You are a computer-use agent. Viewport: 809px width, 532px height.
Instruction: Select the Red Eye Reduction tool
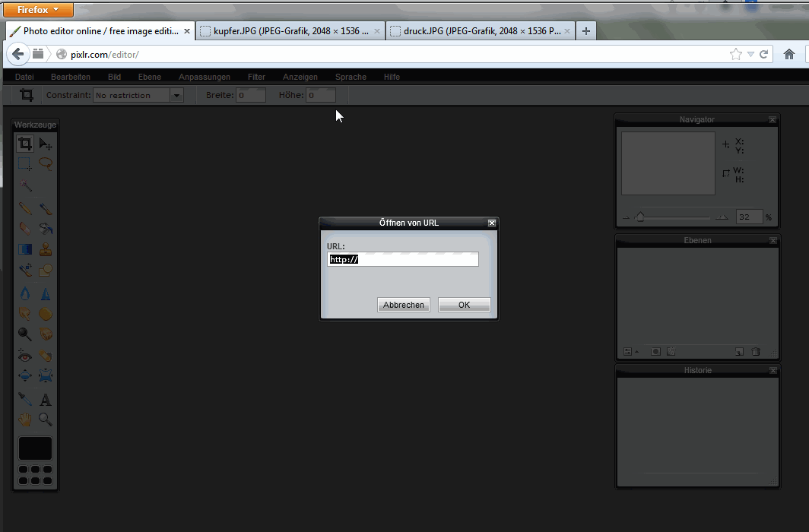click(25, 356)
